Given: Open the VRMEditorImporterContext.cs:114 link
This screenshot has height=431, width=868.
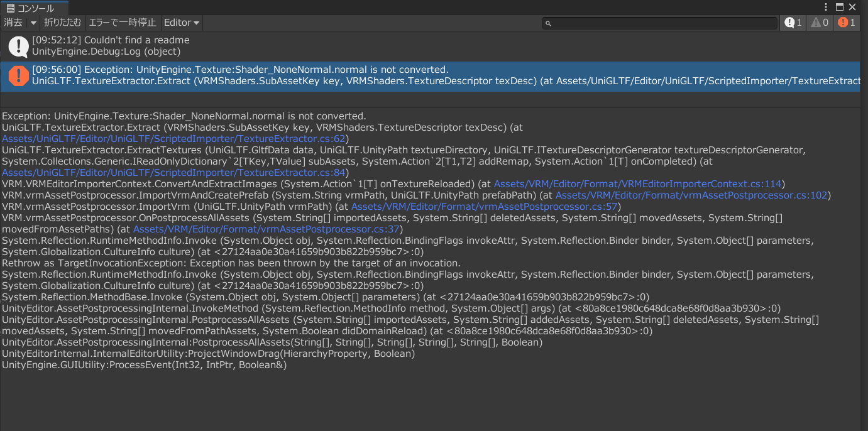Looking at the screenshot, I should pos(637,183).
